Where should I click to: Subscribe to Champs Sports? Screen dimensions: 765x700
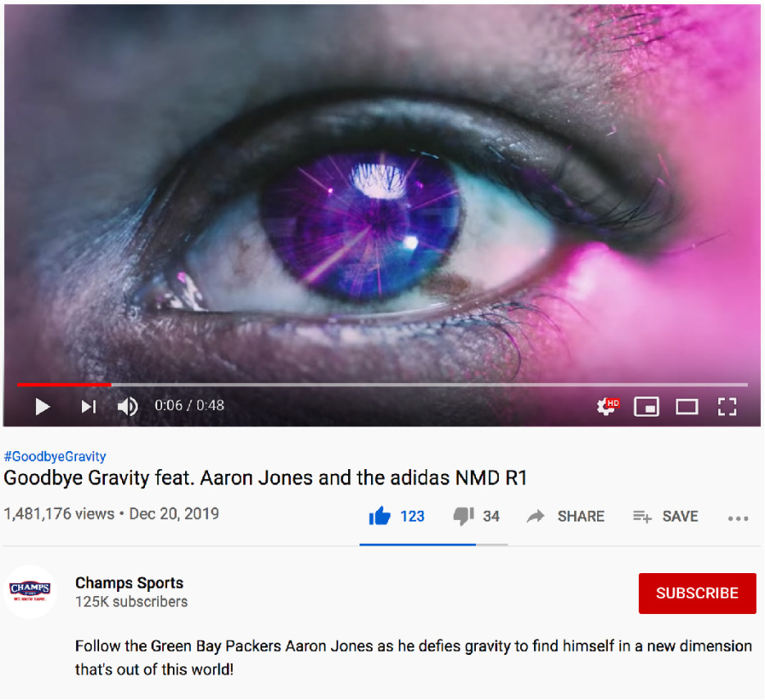point(697,594)
